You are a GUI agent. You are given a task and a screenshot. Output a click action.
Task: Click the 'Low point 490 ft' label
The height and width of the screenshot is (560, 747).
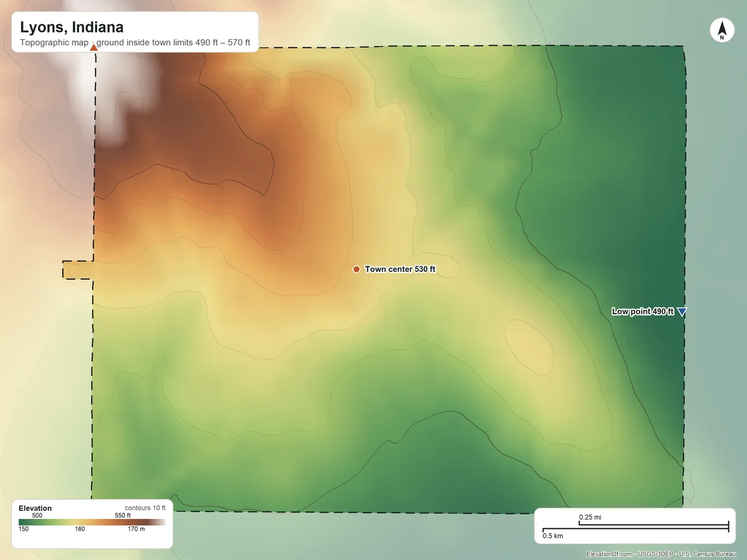coord(642,312)
